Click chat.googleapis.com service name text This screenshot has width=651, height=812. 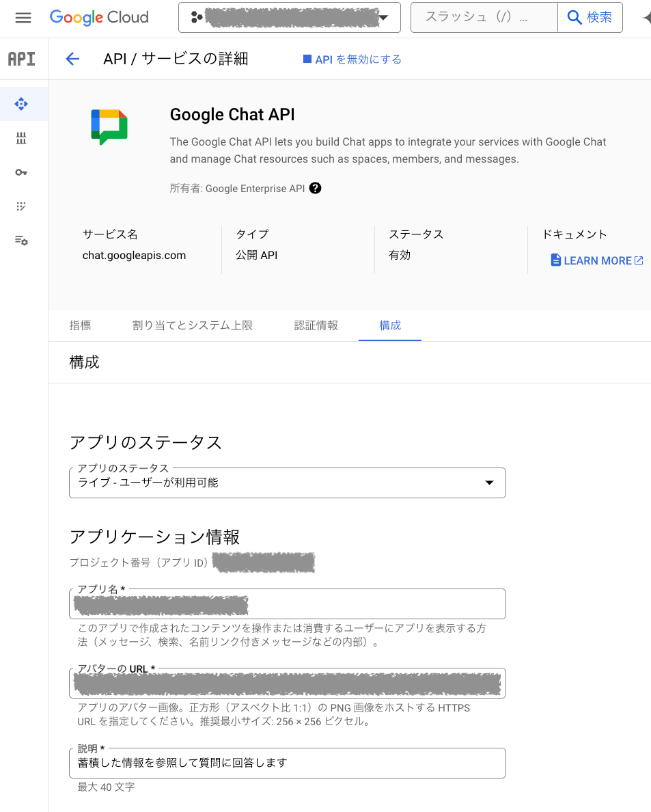point(134,256)
